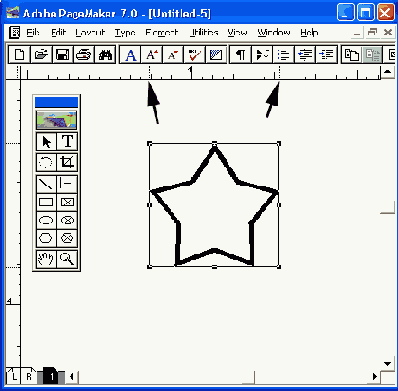Click the Character Specs 'A' icon
Screen dimensions: 398x391
pyautogui.click(x=130, y=54)
